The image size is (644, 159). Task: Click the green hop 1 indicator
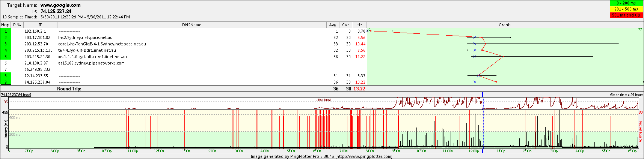pos(6,31)
